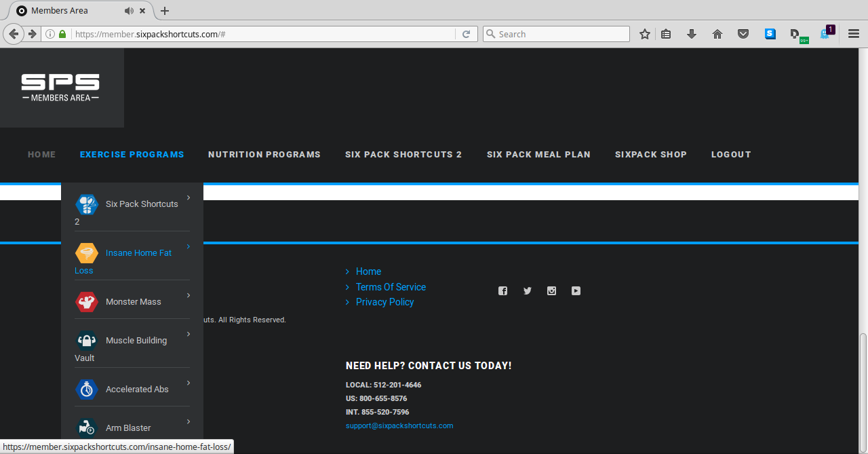Open the Facebook social icon in footer
868x454 pixels.
click(x=502, y=291)
